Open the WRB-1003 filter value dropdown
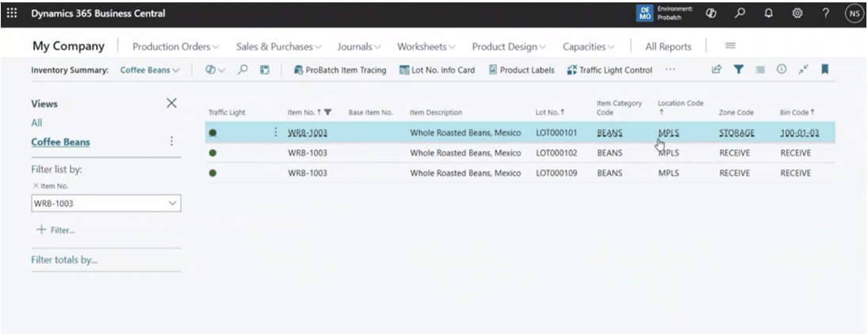This screenshot has height=334, width=868. (x=172, y=203)
